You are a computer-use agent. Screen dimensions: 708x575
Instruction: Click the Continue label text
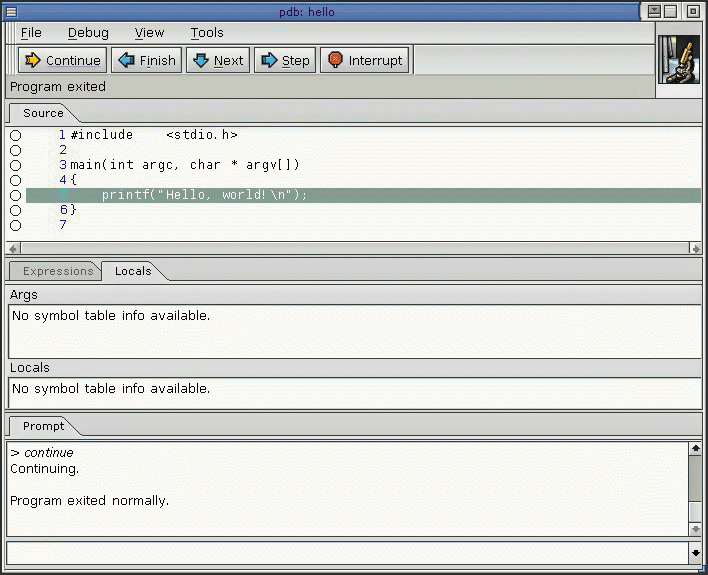(73, 61)
